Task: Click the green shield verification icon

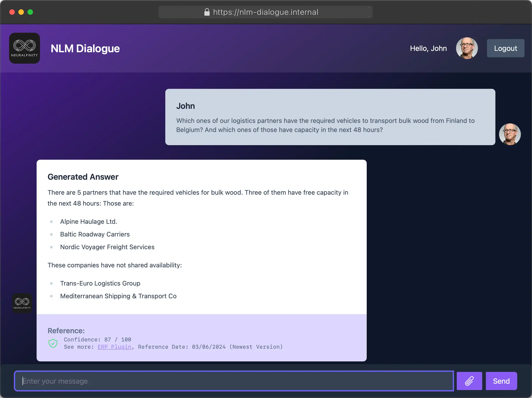Action: 53,343
